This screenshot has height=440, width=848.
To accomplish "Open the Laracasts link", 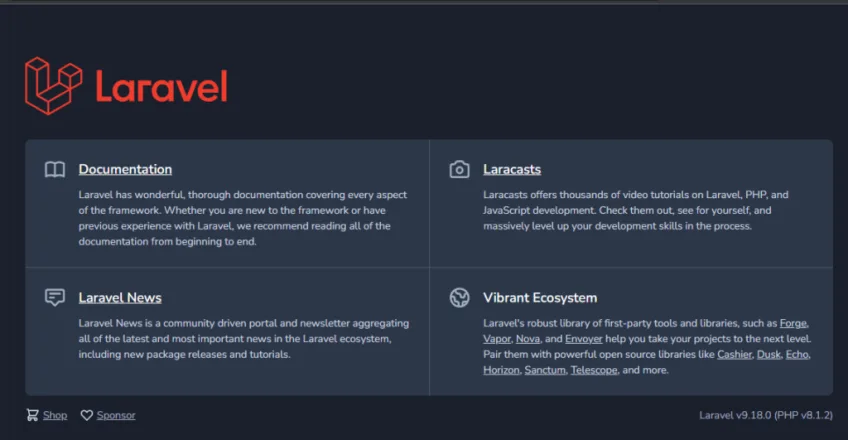I will tap(512, 169).
